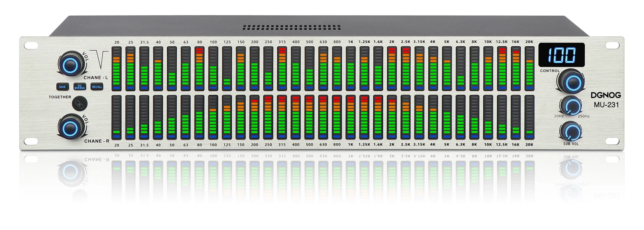Screen dimensions: 644x230
Task: Click the CHANE-R 1.25K band meter
Action: point(365,117)
